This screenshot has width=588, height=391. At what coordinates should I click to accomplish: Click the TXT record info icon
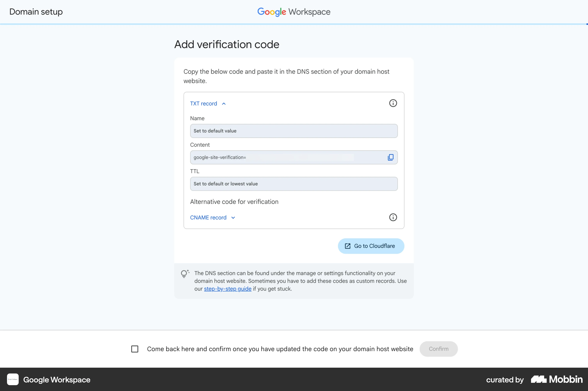point(393,103)
